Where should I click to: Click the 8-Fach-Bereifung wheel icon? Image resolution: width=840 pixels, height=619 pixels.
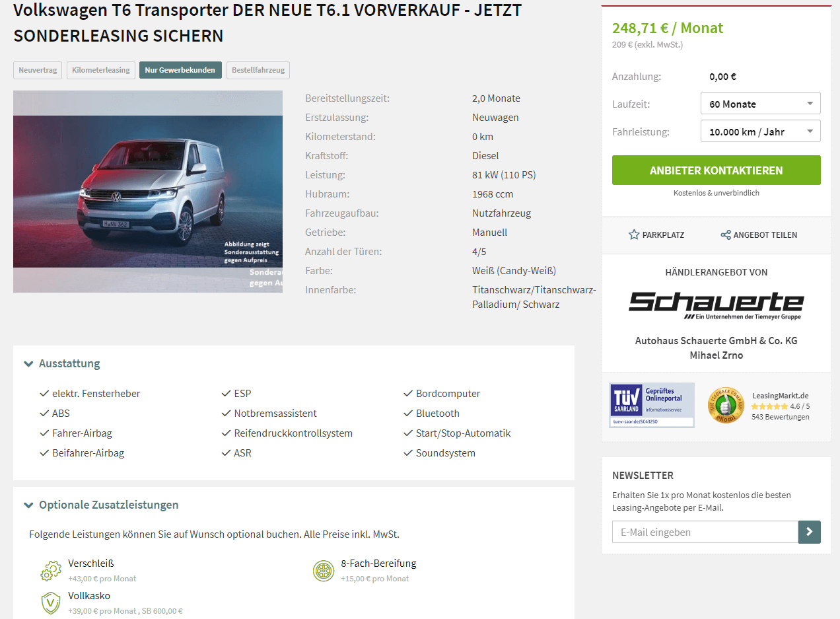[x=324, y=571]
